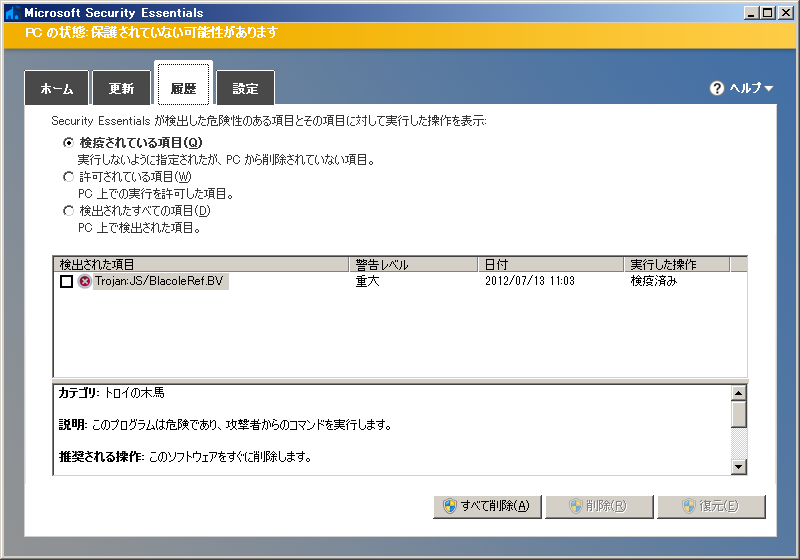
Task: Switch to the 更新 tab
Action: point(121,89)
